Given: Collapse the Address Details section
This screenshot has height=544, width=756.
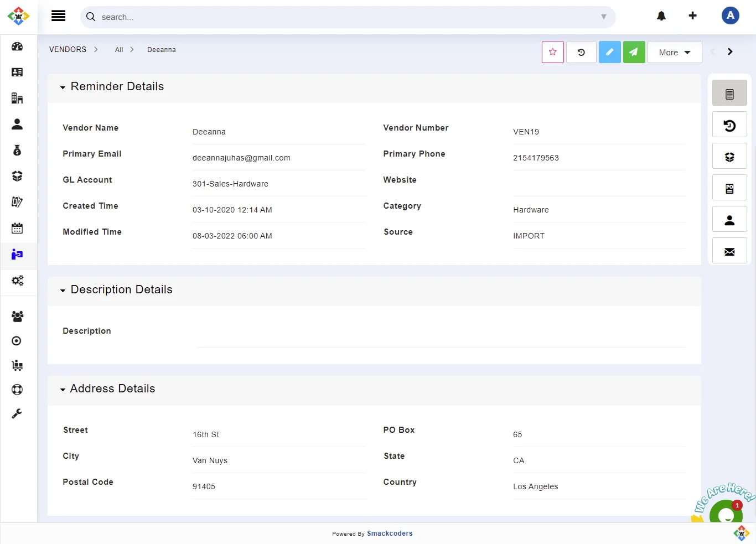Looking at the screenshot, I should [63, 390].
